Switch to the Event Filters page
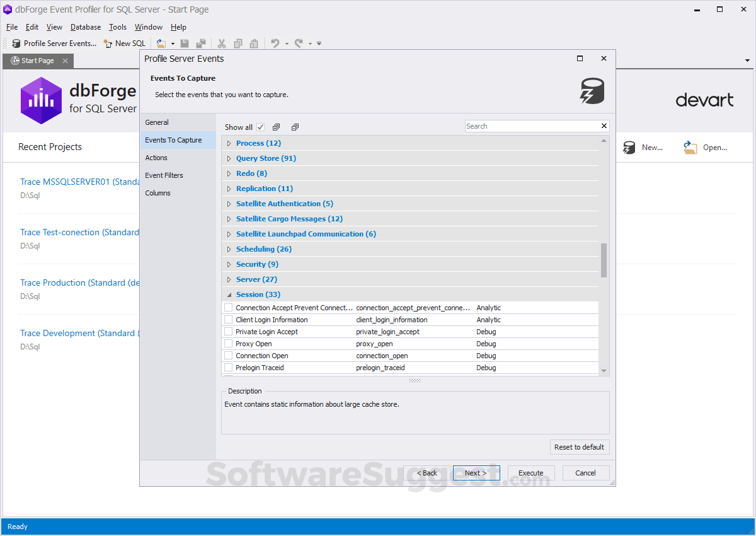756x536 pixels. click(164, 175)
